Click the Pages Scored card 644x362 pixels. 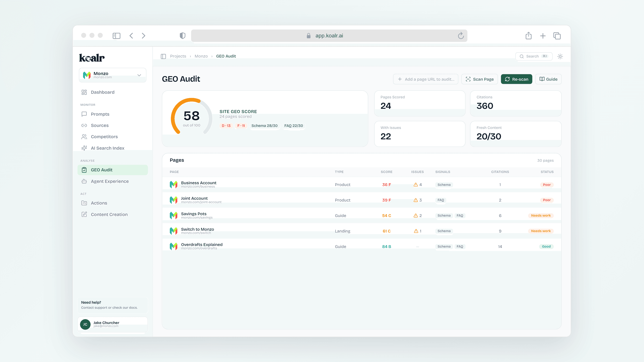click(419, 103)
